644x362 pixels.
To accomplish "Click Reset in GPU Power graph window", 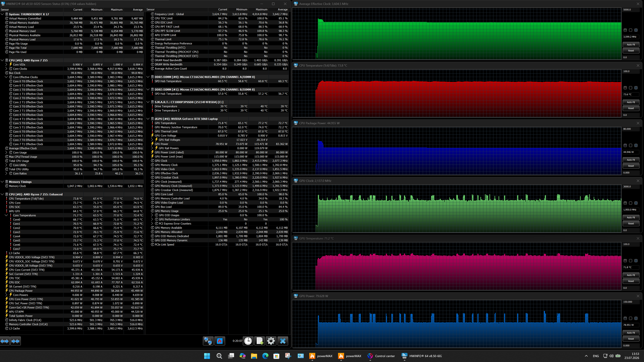I will (631, 339).
